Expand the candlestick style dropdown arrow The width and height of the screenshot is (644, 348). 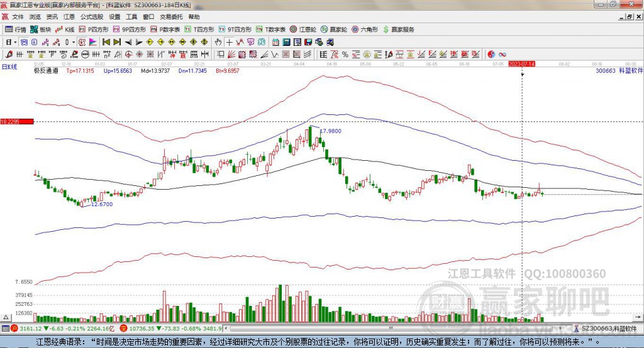(x=74, y=42)
